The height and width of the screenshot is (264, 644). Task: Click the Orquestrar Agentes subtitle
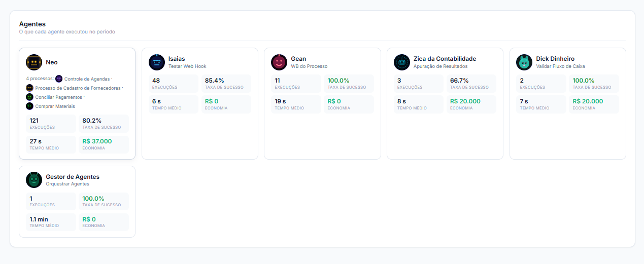tap(67, 184)
